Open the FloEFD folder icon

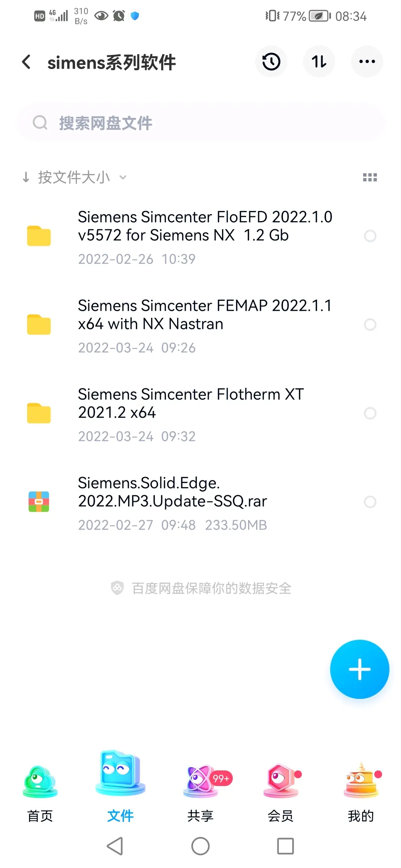point(39,236)
